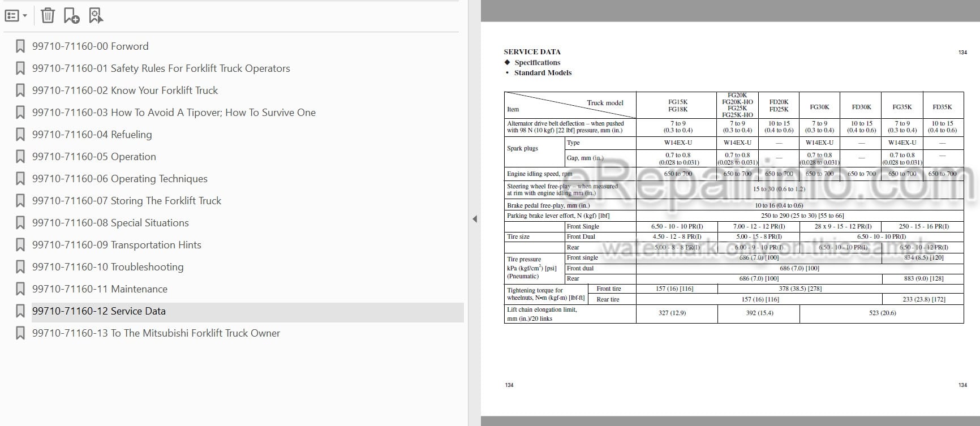The height and width of the screenshot is (426, 980).
Task: Click bookmark icon beside Know Your Forklift Truck
Action: point(20,91)
